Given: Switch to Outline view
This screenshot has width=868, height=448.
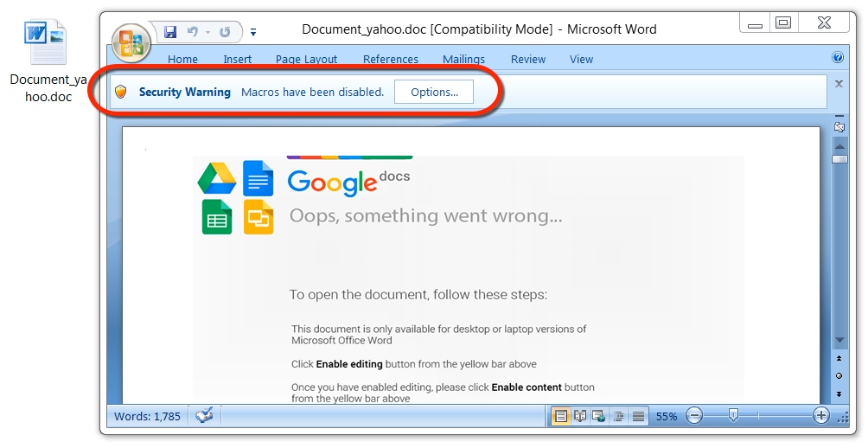Looking at the screenshot, I should tap(618, 416).
